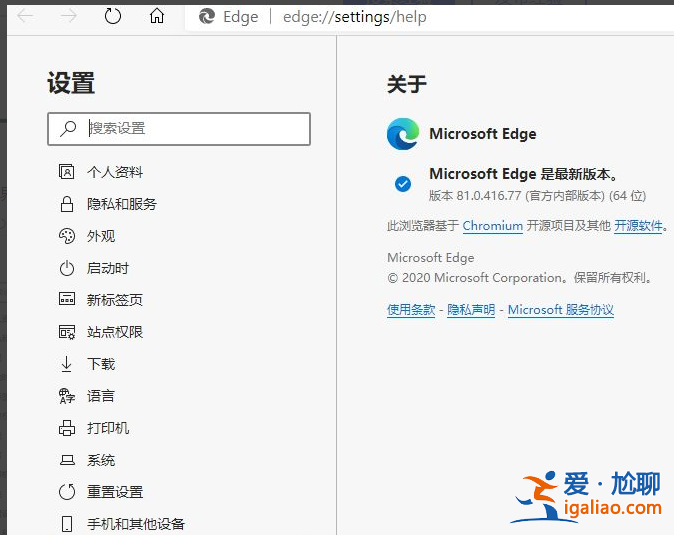The height and width of the screenshot is (535, 674).
Task: Click the palette icon for 外观
Action: click(67, 236)
